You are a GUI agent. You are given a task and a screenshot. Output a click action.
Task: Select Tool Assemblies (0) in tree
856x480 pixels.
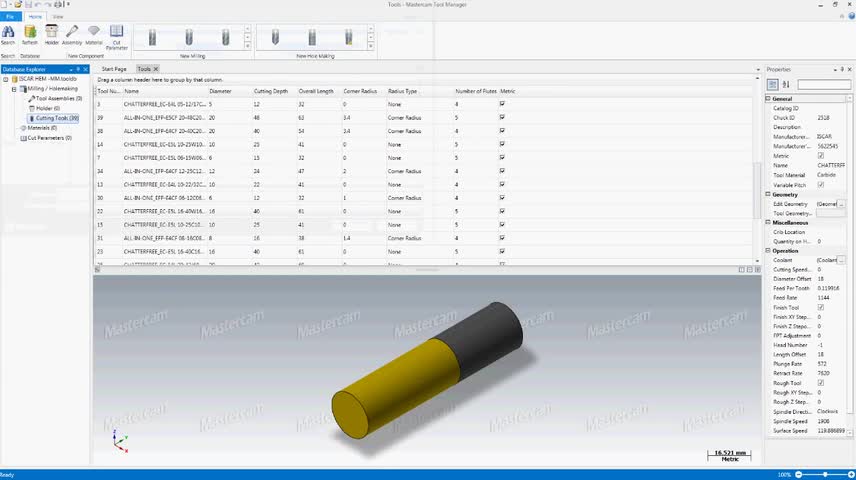pos(55,98)
